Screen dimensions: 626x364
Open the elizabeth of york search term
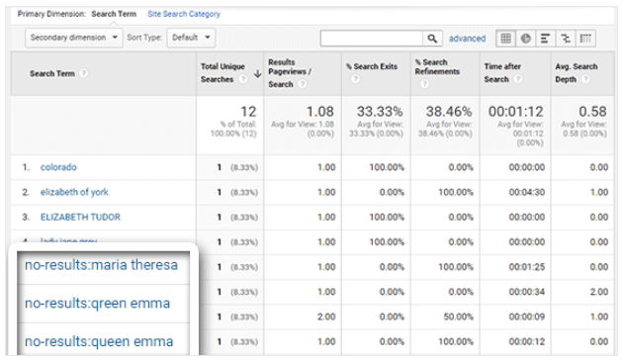(74, 192)
